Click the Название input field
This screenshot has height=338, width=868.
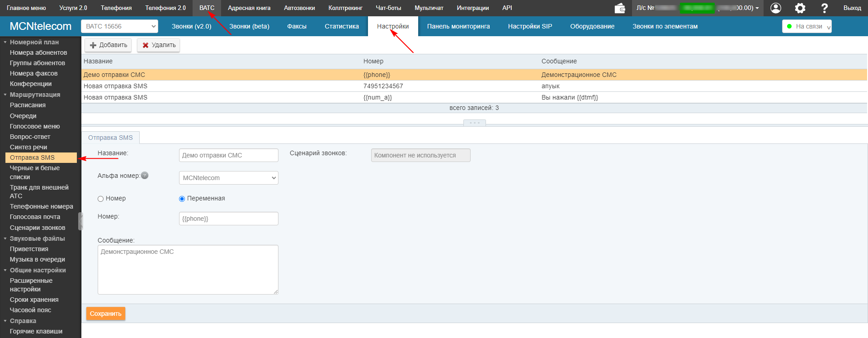click(x=229, y=155)
